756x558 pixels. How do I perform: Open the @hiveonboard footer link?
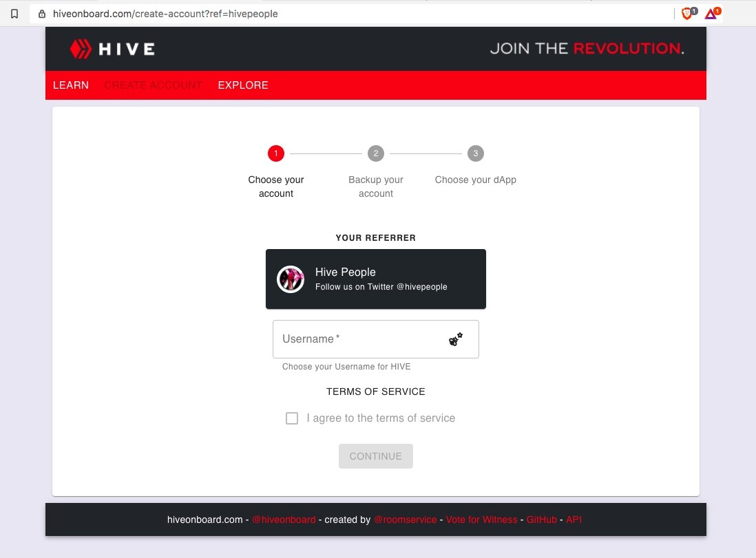284,519
